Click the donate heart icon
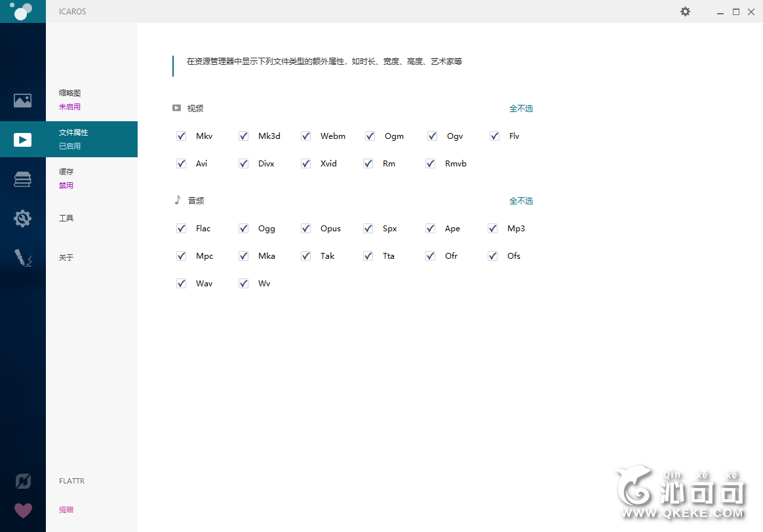Screen dimensions: 763x532 coord(23,510)
